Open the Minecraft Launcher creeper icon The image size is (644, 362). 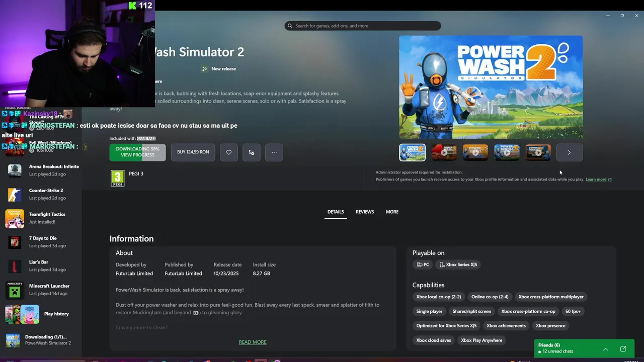(x=15, y=290)
